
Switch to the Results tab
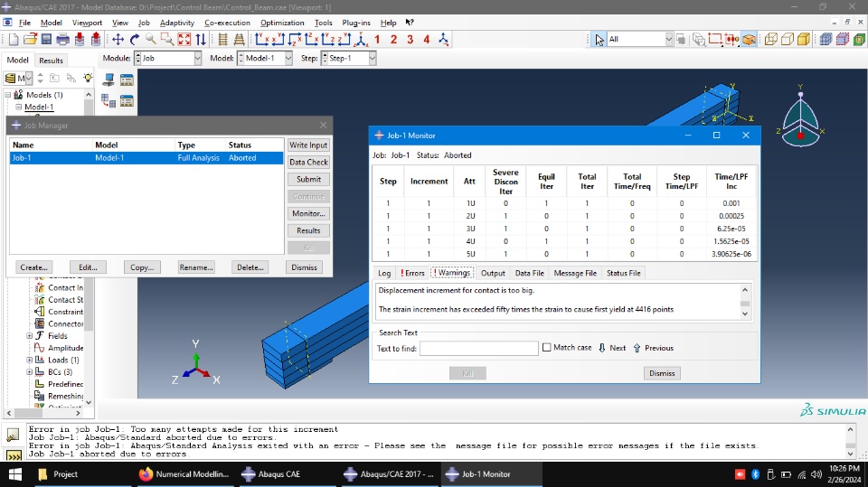51,61
